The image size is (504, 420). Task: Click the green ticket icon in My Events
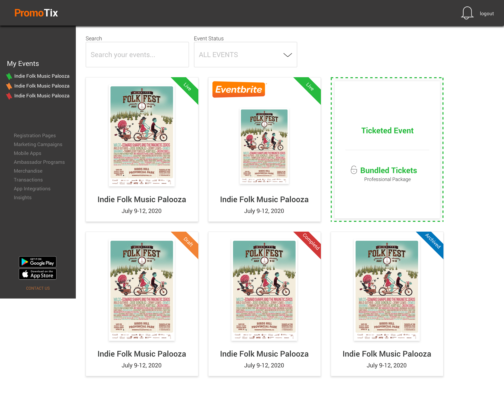click(9, 76)
